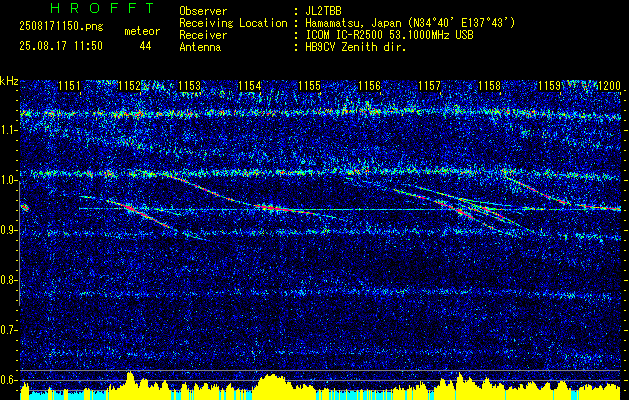Click the 1153 time marker
Screen dimensions: 629x400
tap(189, 86)
